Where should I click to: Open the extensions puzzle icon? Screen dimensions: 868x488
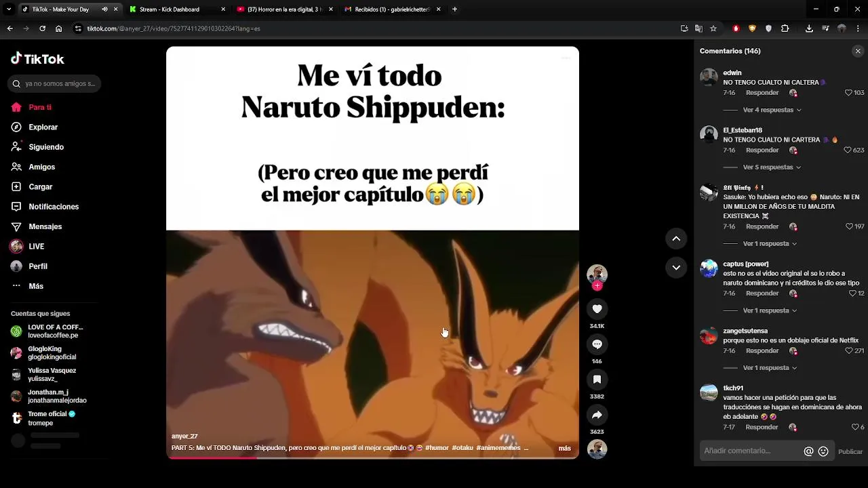pos(785,28)
